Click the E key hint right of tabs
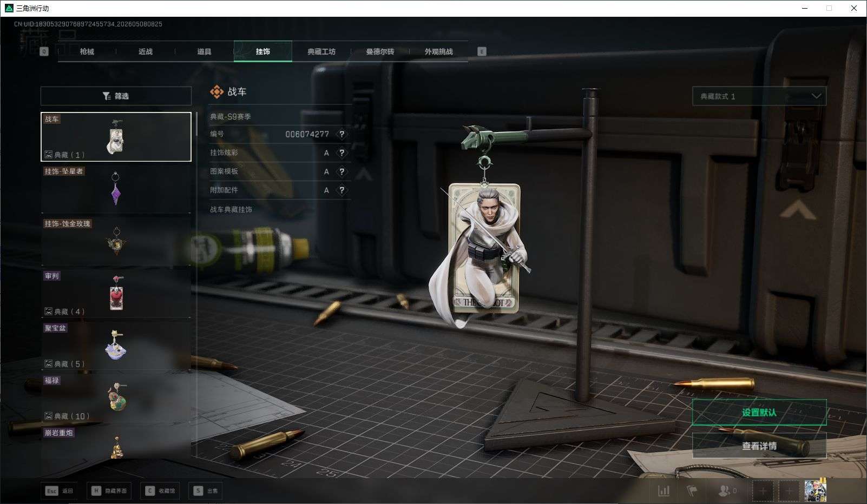Viewport: 867px width, 504px height. [482, 51]
